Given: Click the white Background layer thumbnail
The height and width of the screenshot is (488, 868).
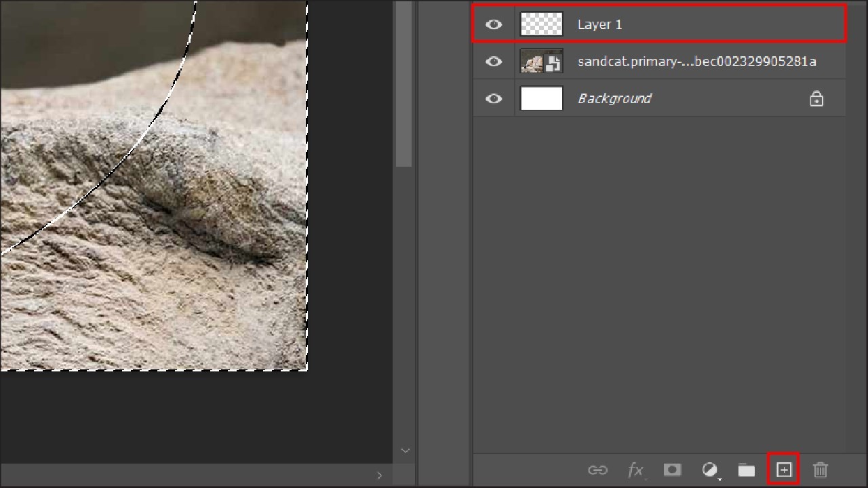Looking at the screenshot, I should pyautogui.click(x=541, y=98).
